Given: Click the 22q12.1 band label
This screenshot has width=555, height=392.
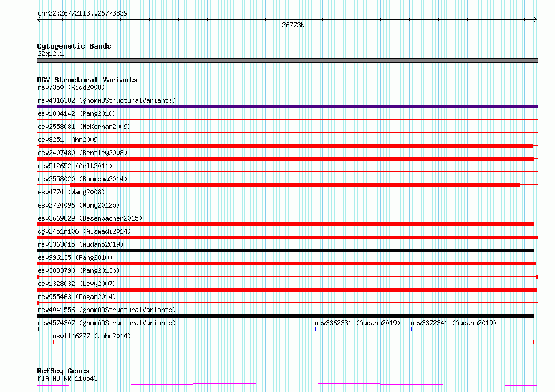Looking at the screenshot, I should click(51, 54).
